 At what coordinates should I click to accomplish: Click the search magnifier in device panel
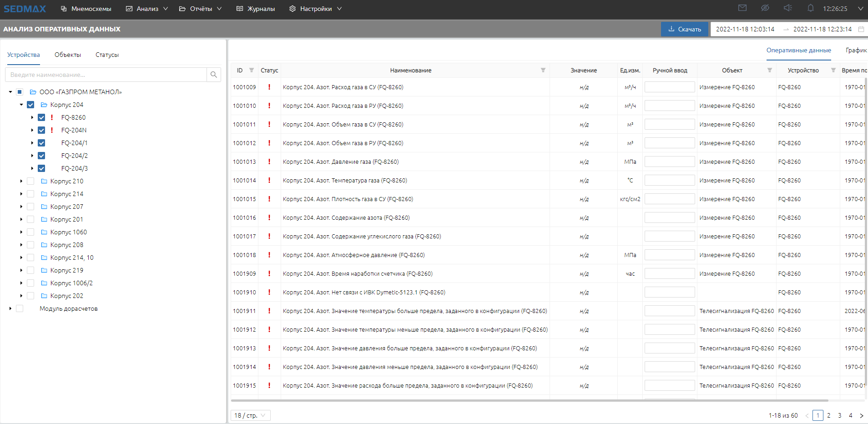(x=213, y=75)
